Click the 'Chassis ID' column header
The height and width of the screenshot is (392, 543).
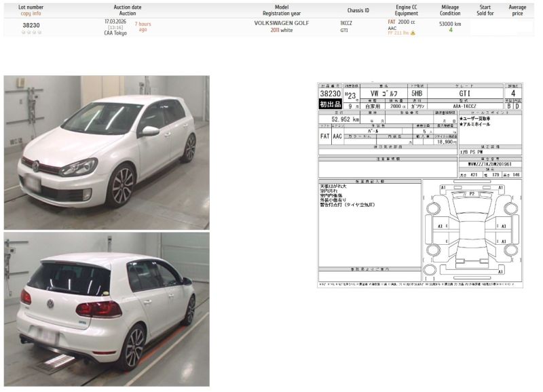point(358,10)
